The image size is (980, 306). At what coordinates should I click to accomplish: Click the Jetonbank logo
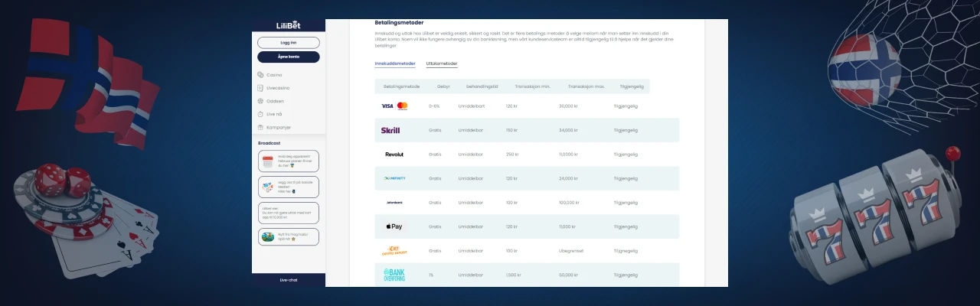click(x=394, y=203)
